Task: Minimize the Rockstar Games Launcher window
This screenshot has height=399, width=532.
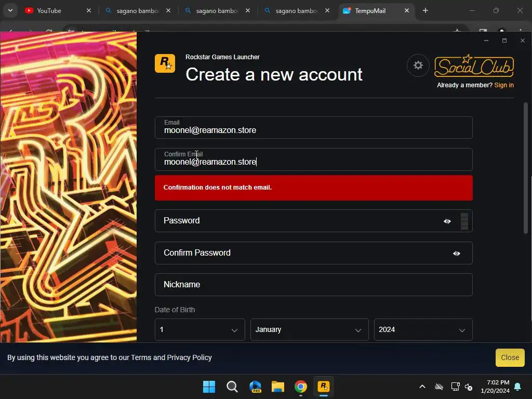Action: [x=486, y=41]
